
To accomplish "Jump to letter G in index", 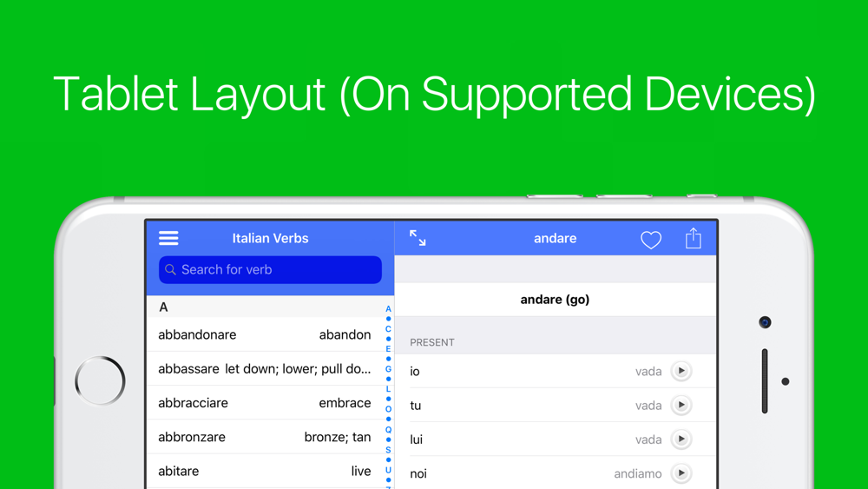I will (x=388, y=369).
